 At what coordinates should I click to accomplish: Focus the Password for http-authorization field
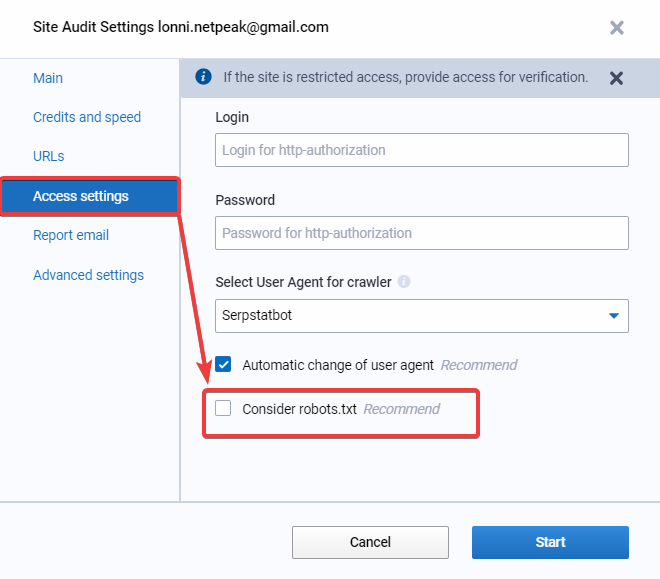tap(422, 233)
